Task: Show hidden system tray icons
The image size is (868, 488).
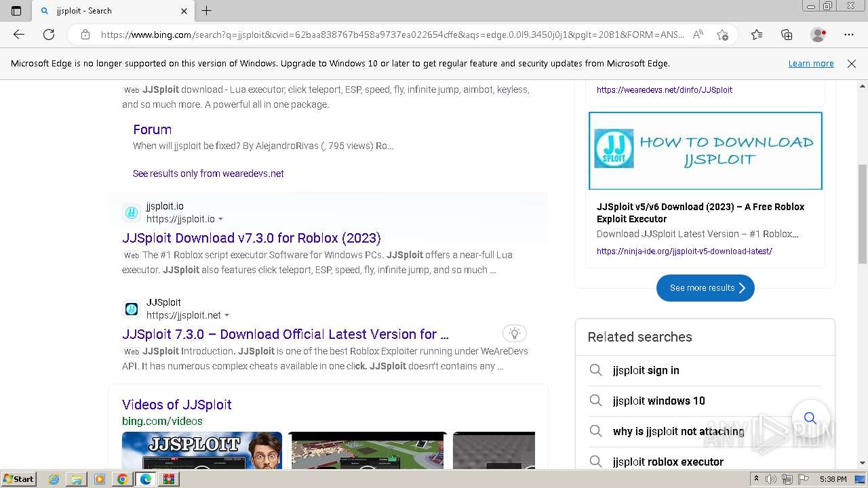Action: 756,479
